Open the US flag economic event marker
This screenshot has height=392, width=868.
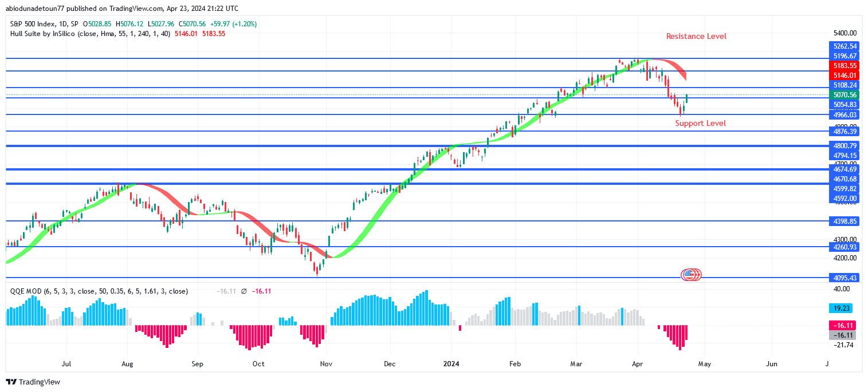click(x=691, y=275)
